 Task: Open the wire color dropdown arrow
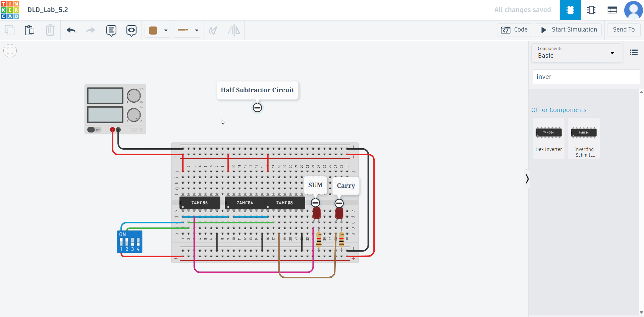[166, 31]
